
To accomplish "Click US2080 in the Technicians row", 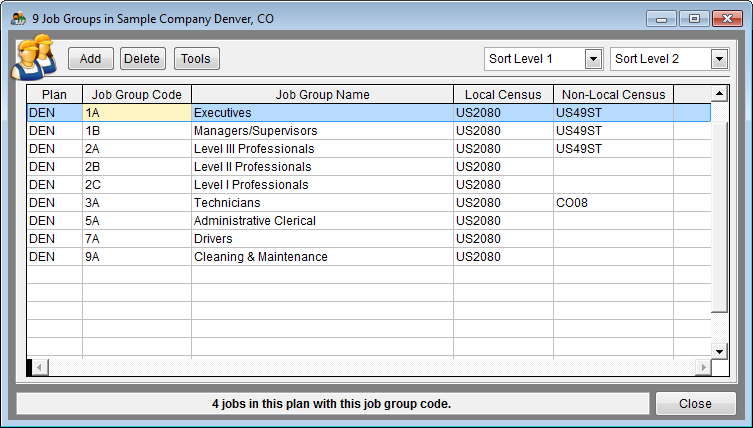I will pyautogui.click(x=503, y=203).
